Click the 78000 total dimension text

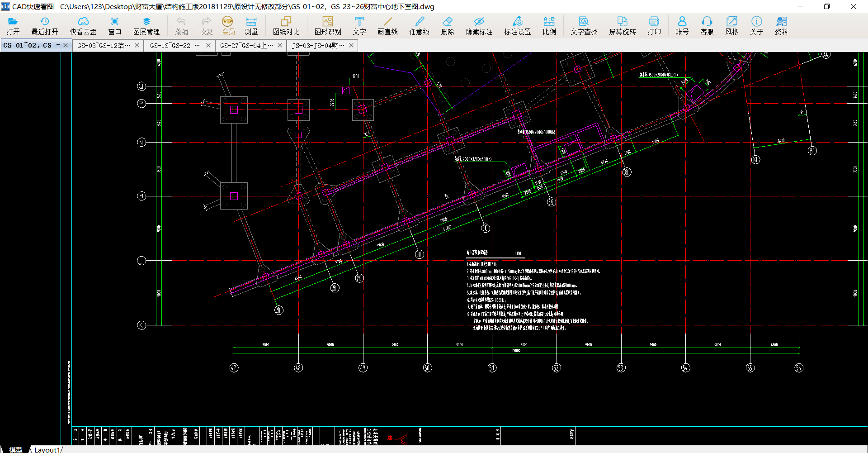pos(516,350)
